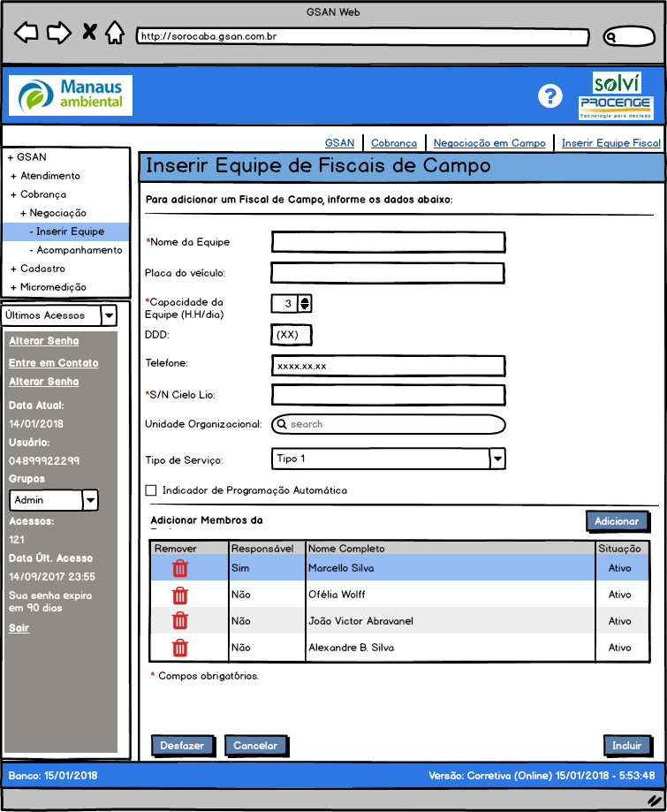The height and width of the screenshot is (812, 667).
Task: Remove Alexandre B. Silva via trash icon
Action: click(180, 648)
